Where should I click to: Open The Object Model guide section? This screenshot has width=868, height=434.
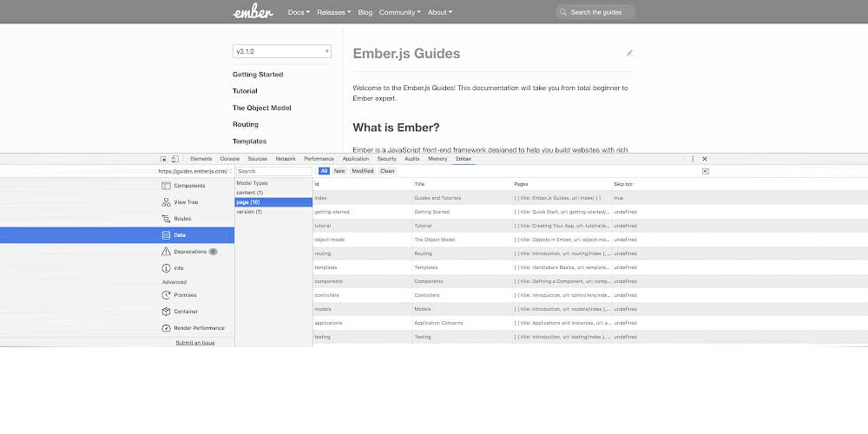coord(262,108)
